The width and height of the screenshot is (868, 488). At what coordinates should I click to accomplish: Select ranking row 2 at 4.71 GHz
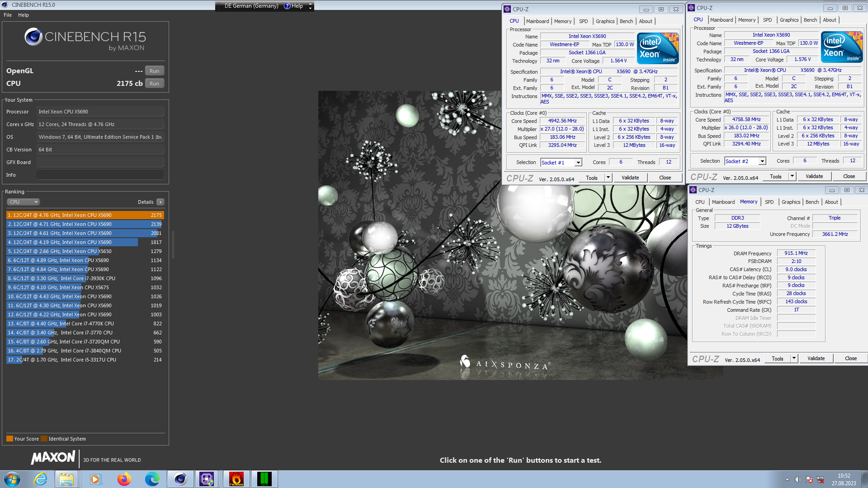point(85,224)
